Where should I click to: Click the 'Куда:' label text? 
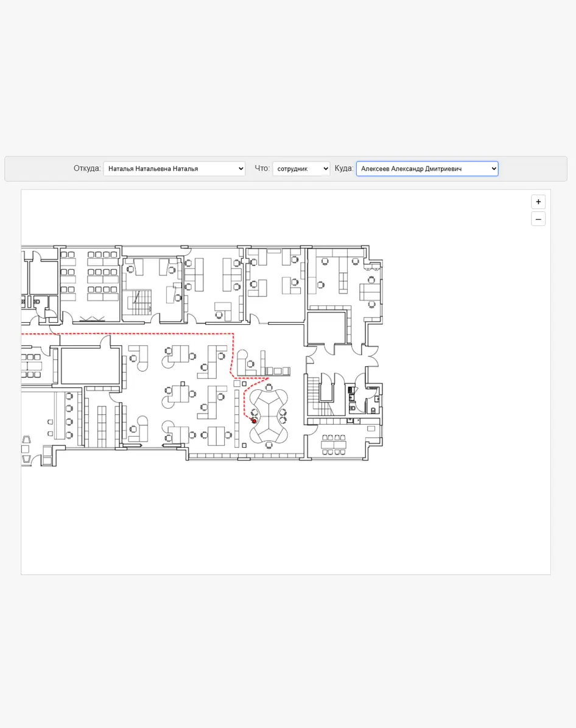[344, 169]
